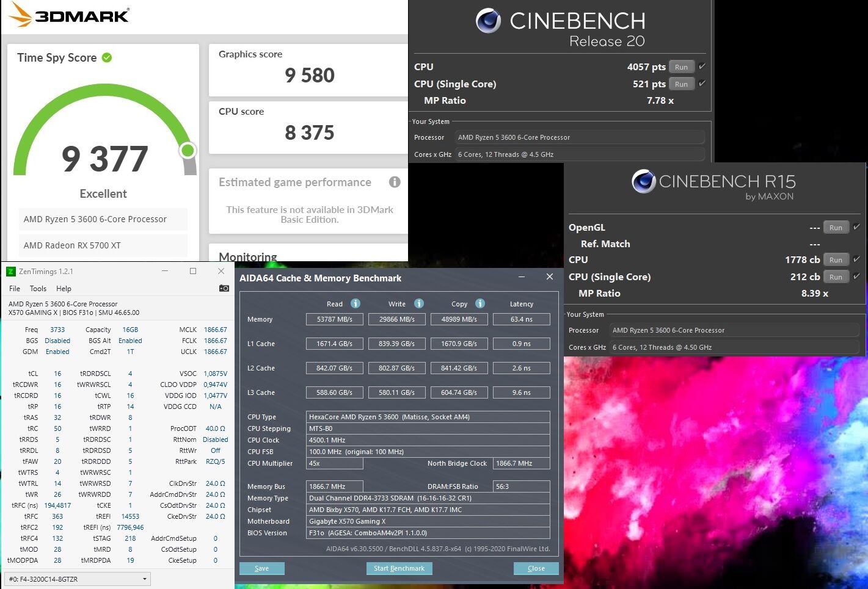Screen dimensions: 868x589
Task: Click the Memory Write 29866 MB/s field
Action: [x=397, y=319]
